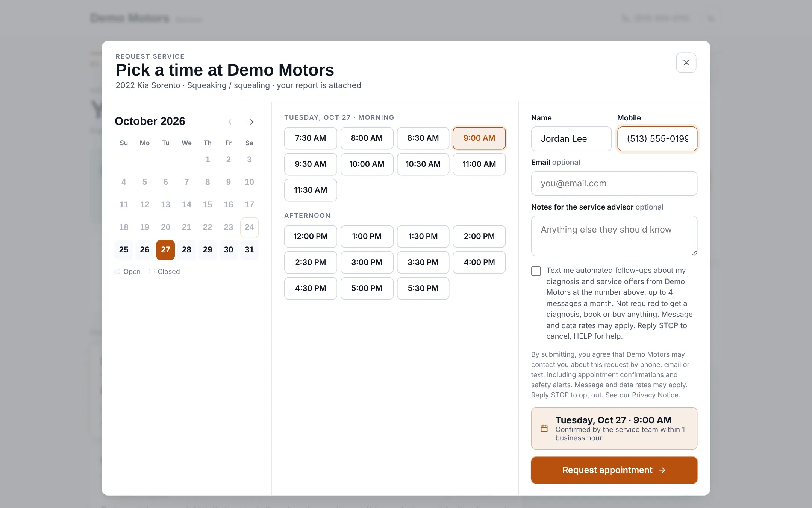The image size is (812, 508).
Task: Select the 1:30 PM time slot
Action: (x=423, y=236)
